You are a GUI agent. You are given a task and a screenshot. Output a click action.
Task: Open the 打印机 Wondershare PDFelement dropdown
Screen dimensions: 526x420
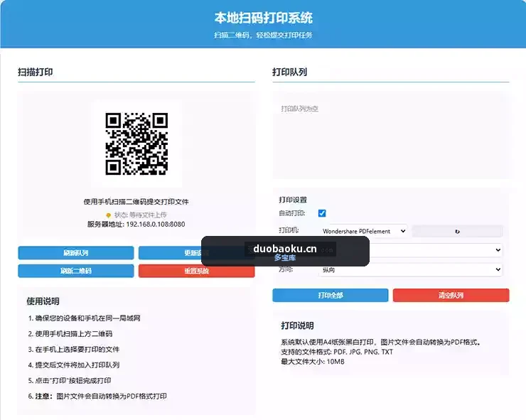(364, 231)
